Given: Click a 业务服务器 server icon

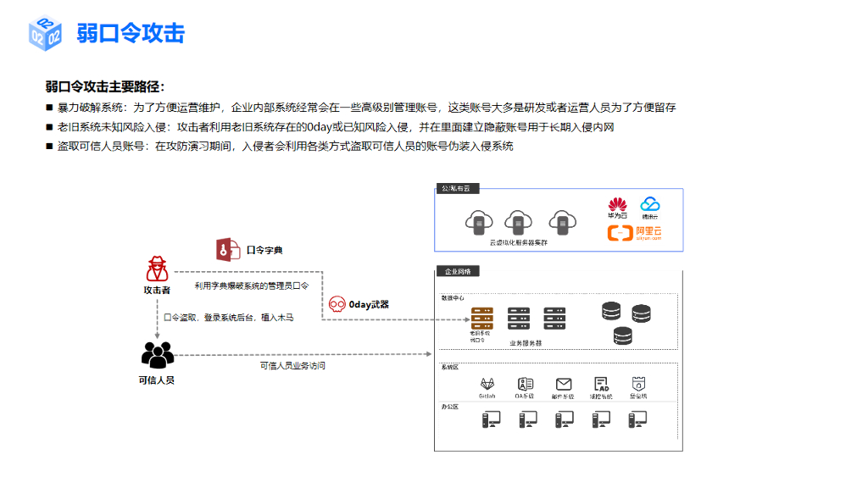Looking at the screenshot, I should [x=519, y=319].
